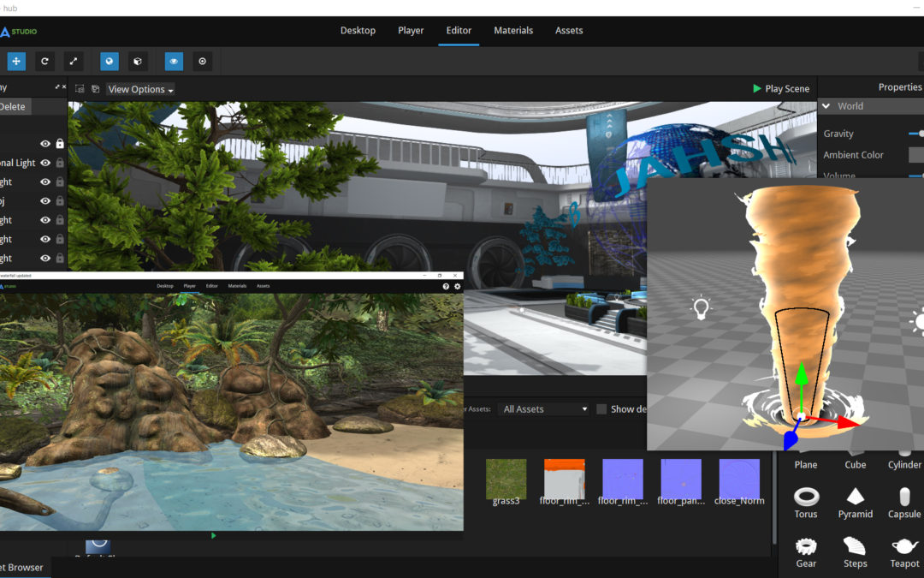This screenshot has height=578, width=924.
Task: Select the scale tool in toolbar
Action: pos(74,62)
